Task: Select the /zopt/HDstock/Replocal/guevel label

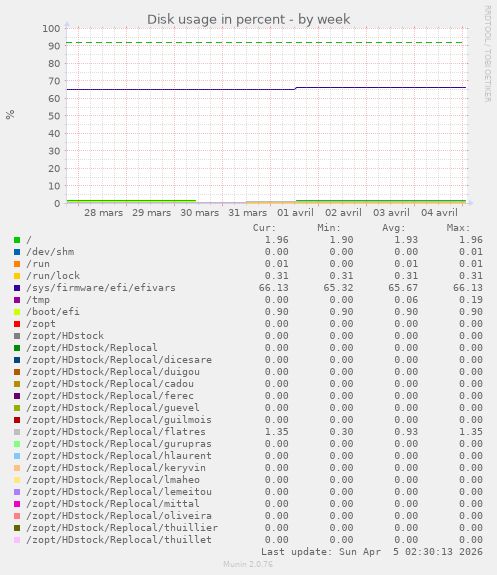Action: coord(113,408)
